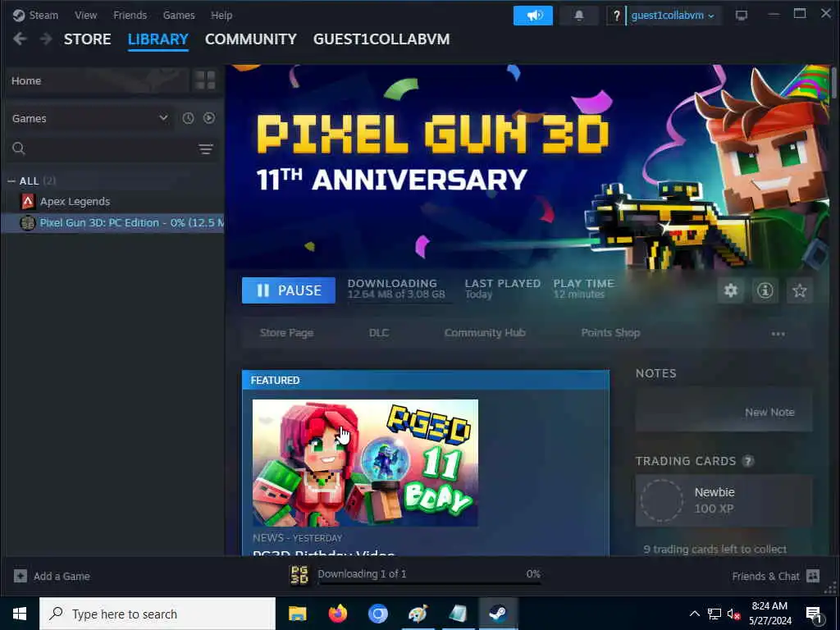Switch to the COMMUNITY tab
Screen dimensions: 840x630
251,39
